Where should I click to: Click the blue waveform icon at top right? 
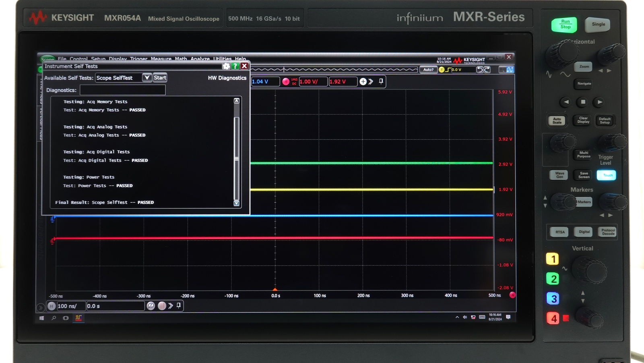click(510, 70)
